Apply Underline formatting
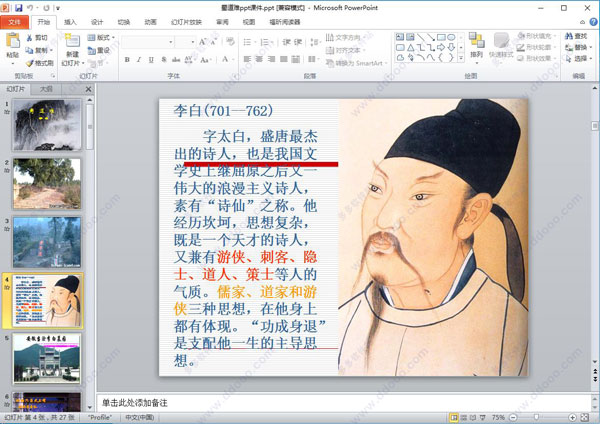Screen dimensions: 600x424 (x=151, y=59)
